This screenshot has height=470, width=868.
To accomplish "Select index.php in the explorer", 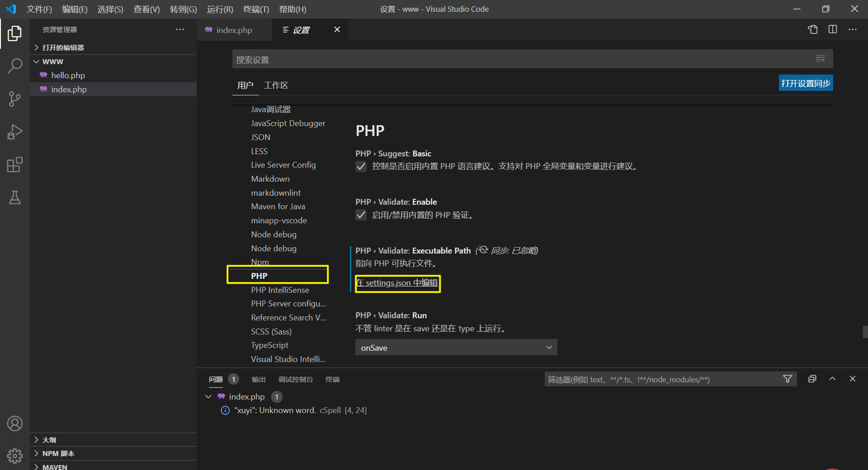I will (113, 89).
